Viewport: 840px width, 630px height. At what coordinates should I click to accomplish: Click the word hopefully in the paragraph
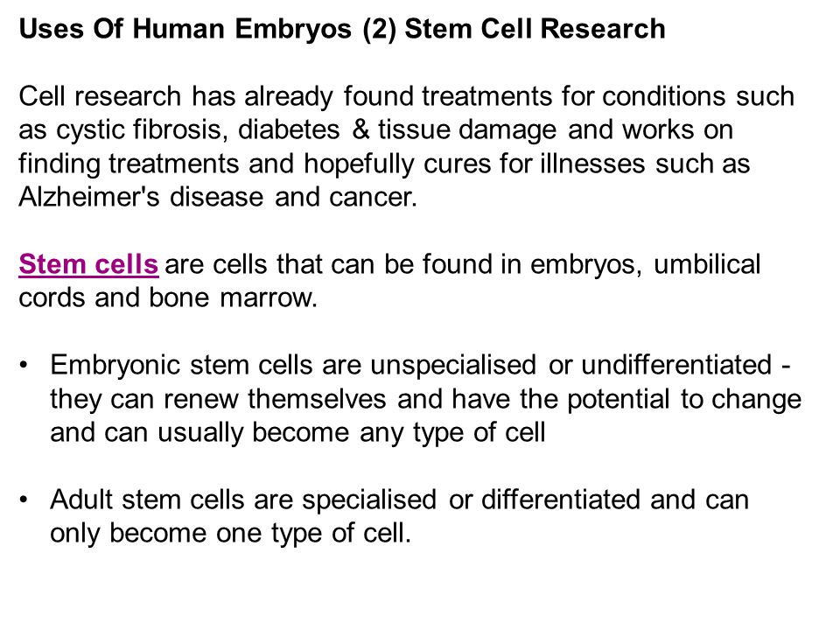click(359, 164)
